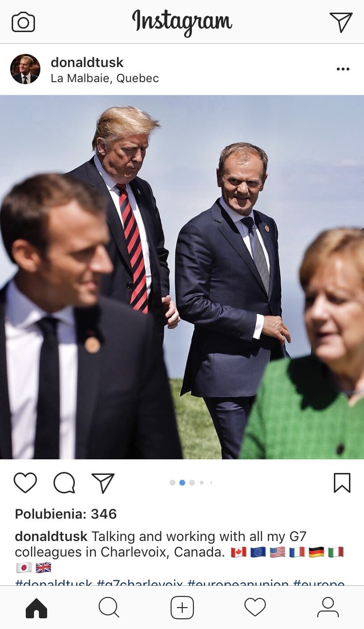Image resolution: width=364 pixels, height=629 pixels.
Task: Save post with bookmark icon
Action: pyautogui.click(x=342, y=483)
